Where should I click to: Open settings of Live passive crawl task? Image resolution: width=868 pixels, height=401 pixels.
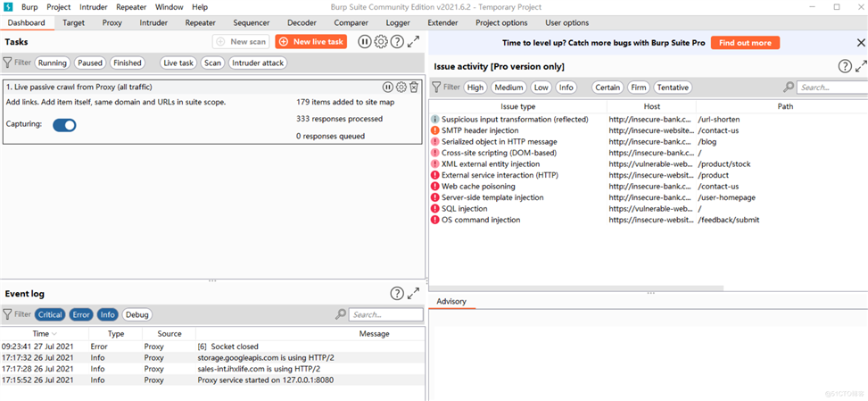pos(401,87)
